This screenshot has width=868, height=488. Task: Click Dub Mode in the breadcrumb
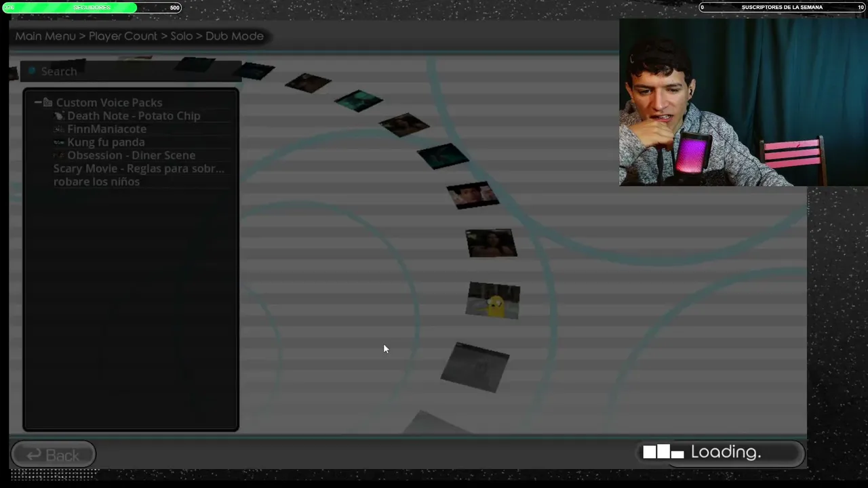[235, 36]
